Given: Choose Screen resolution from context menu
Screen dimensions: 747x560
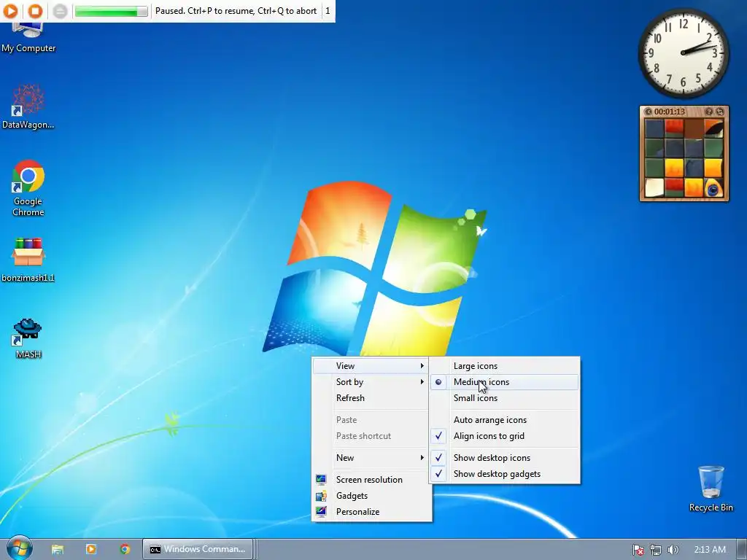Looking at the screenshot, I should click(x=371, y=480).
